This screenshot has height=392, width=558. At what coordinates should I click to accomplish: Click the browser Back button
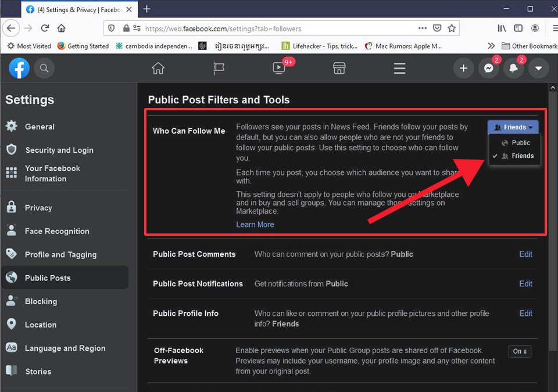pos(11,28)
